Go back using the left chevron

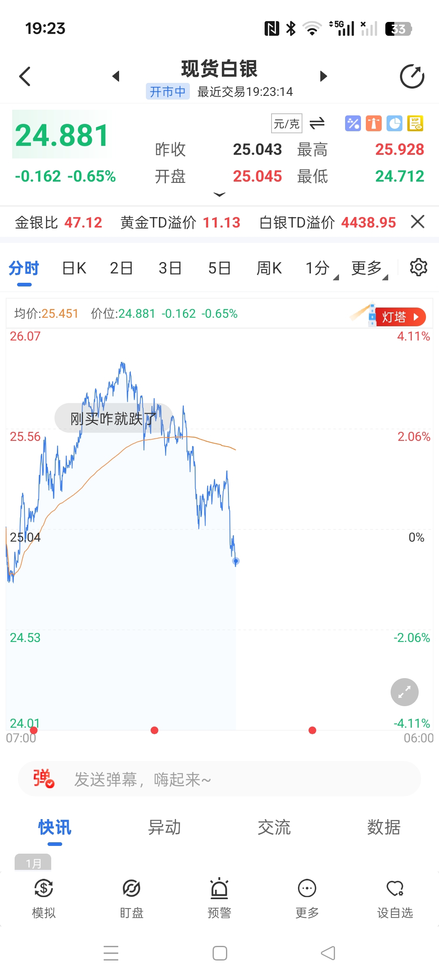[25, 76]
